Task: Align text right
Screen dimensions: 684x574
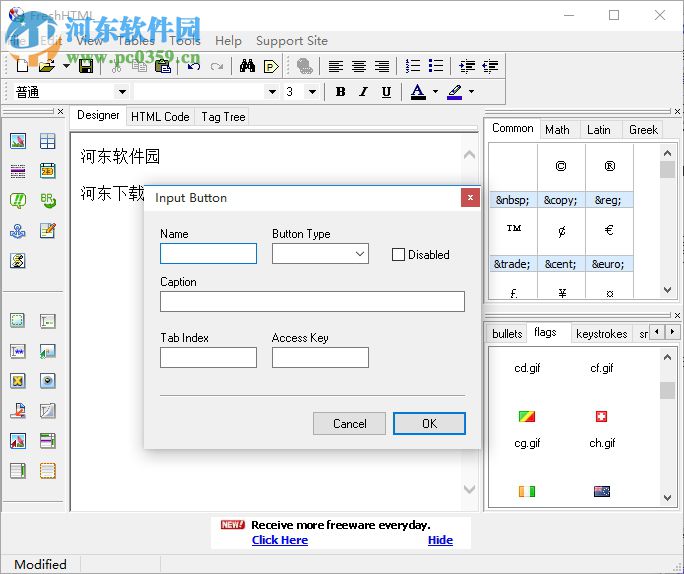Action: coord(382,66)
